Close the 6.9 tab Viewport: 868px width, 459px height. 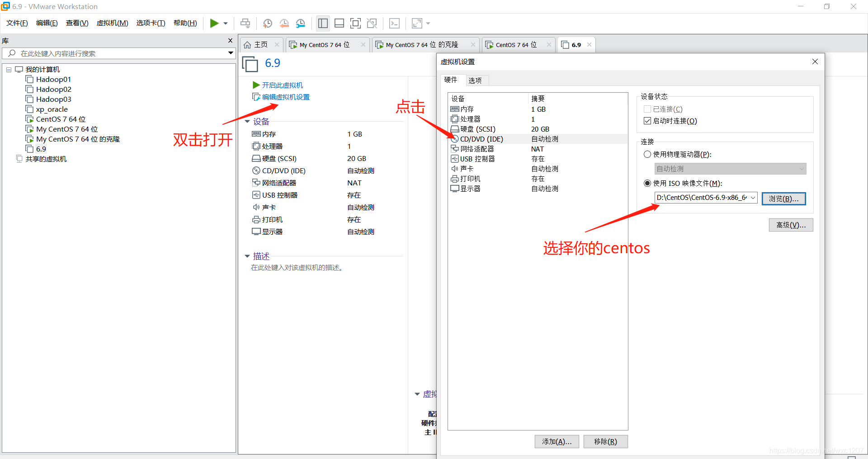[x=589, y=45]
